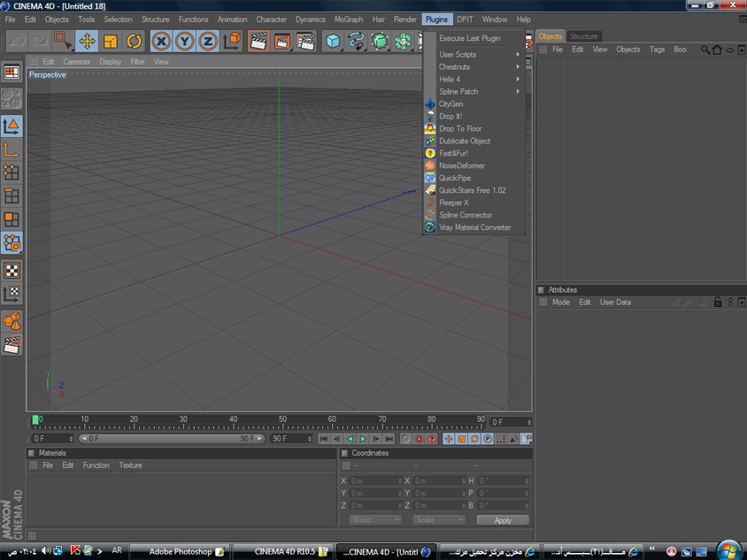Click the Windows Start orb
747x560 pixels.
click(729, 550)
